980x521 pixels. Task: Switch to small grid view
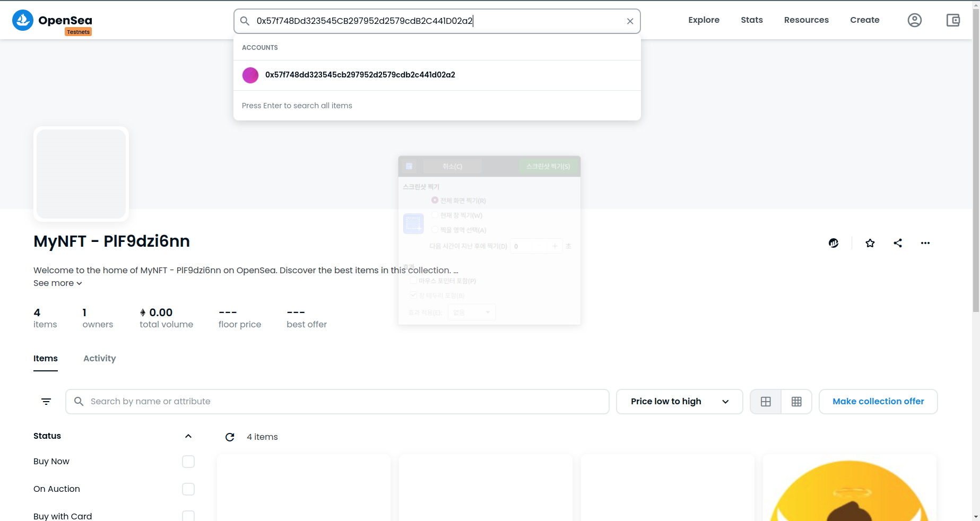click(796, 402)
